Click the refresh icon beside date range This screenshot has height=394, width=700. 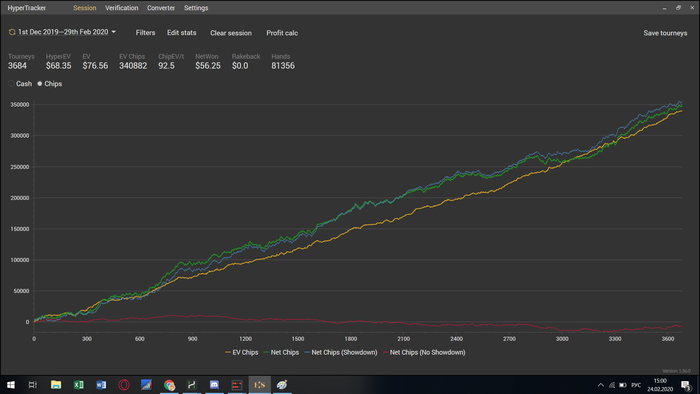(x=12, y=32)
